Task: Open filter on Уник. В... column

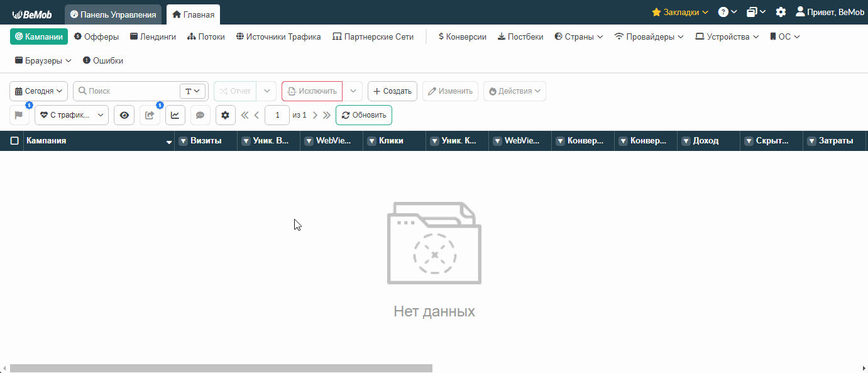Action: click(246, 141)
